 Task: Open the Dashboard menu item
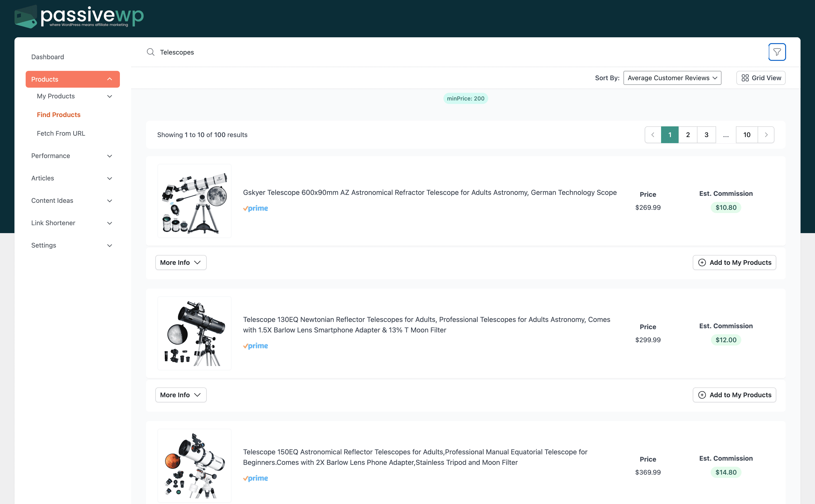[48, 57]
